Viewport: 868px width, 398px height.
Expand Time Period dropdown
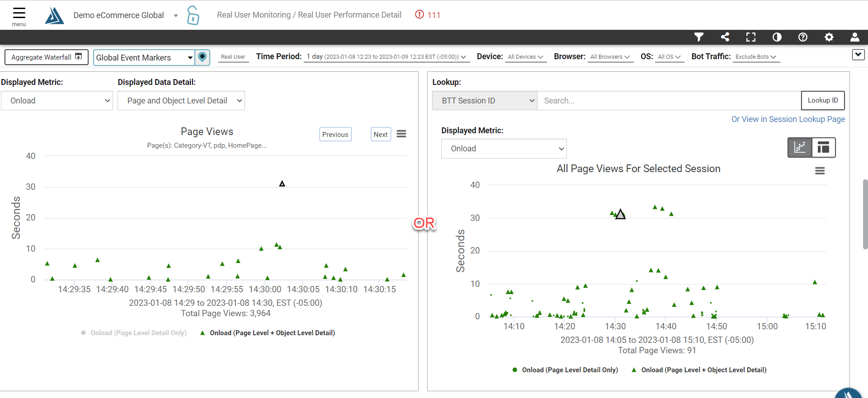[386, 57]
